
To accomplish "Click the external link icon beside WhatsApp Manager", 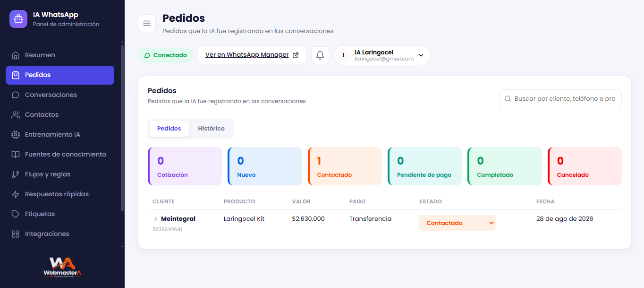I will [296, 55].
